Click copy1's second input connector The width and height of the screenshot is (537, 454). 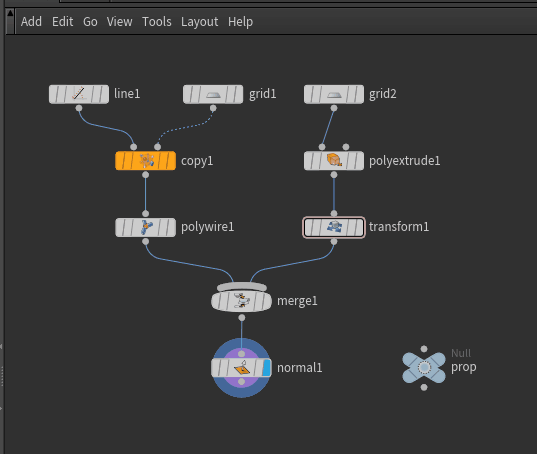click(158, 147)
